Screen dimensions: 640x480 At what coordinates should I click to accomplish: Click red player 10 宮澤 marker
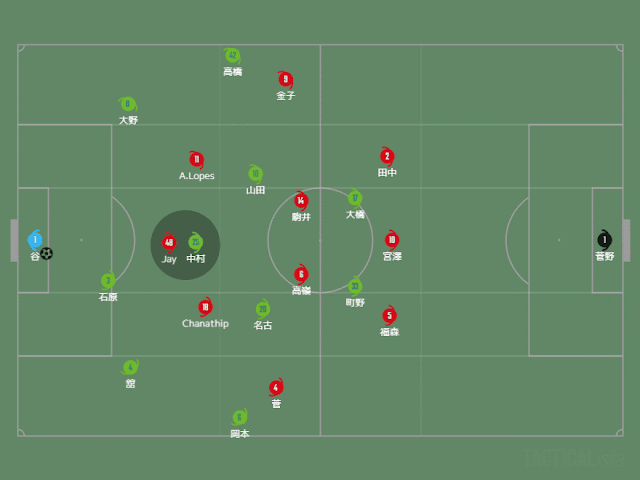pyautogui.click(x=392, y=240)
